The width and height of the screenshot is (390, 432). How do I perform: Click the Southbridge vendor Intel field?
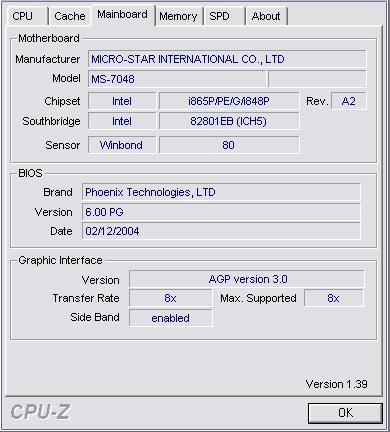[122, 121]
